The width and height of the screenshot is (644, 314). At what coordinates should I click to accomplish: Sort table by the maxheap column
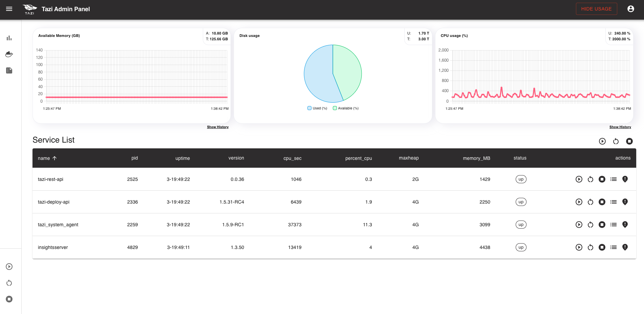tap(409, 158)
